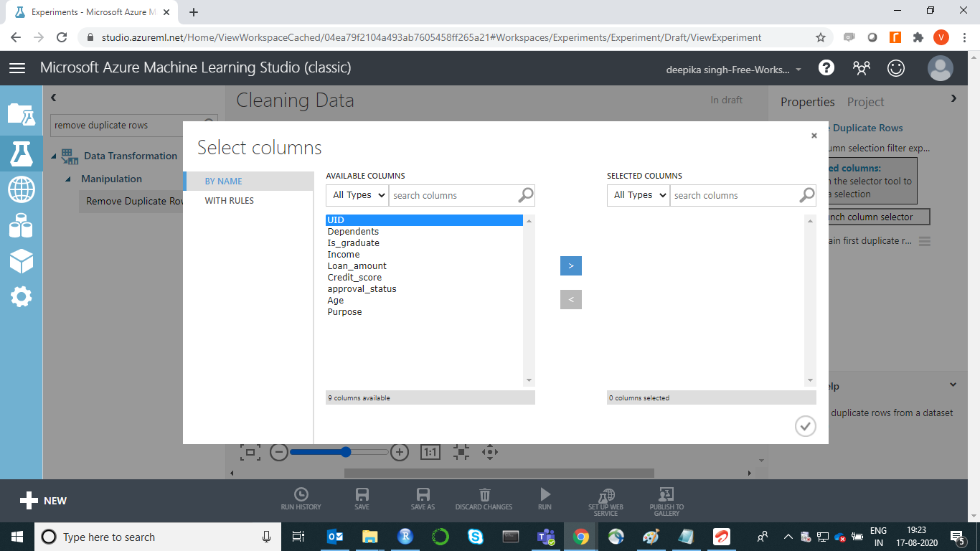Collapse the right Properties pane chevron

(x=953, y=98)
